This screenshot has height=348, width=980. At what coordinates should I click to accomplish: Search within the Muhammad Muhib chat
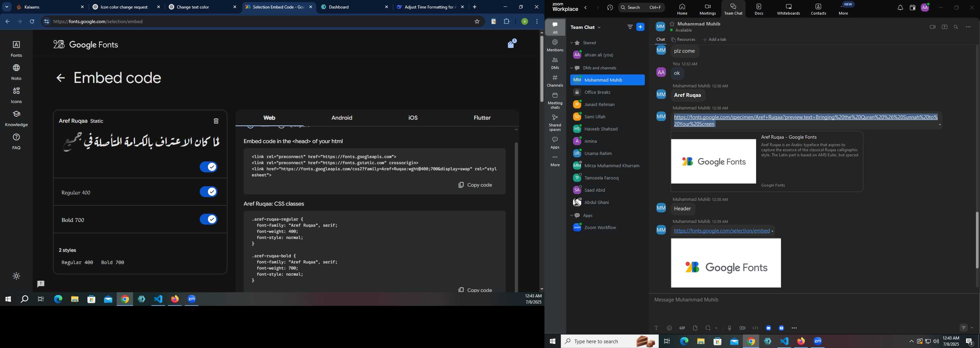[x=956, y=27]
